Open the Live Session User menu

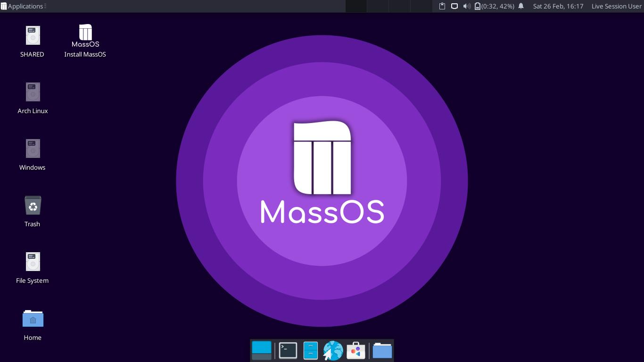click(x=617, y=6)
